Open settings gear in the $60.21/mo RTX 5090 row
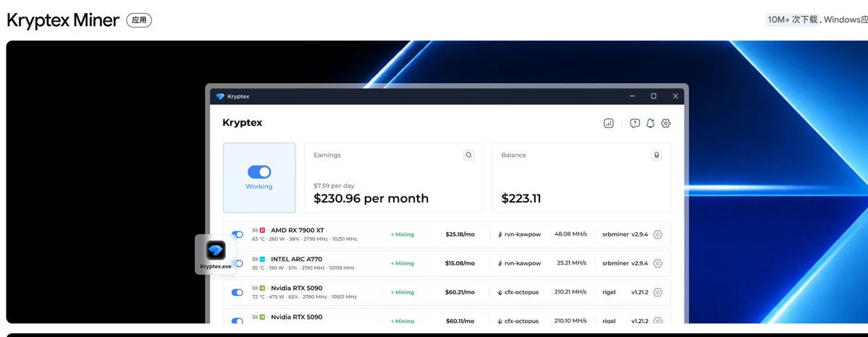The width and height of the screenshot is (868, 337). pyautogui.click(x=657, y=292)
